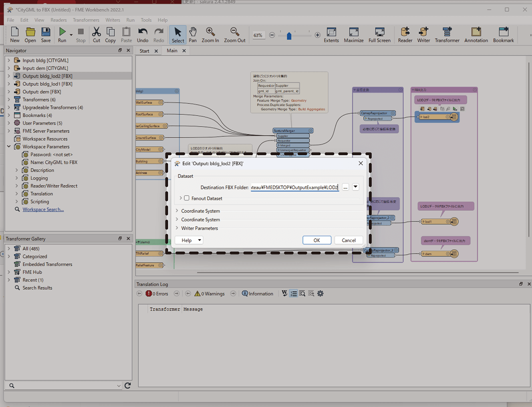The image size is (532, 407).
Task: Switch to the Main canvas tab
Action: [172, 50]
